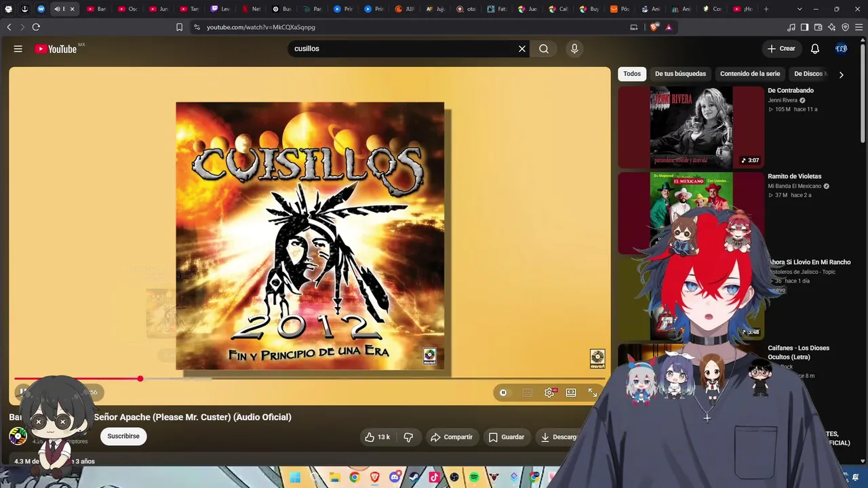Click the youtube.com address bar URL
Screen dimensions: 868x488
click(261, 27)
